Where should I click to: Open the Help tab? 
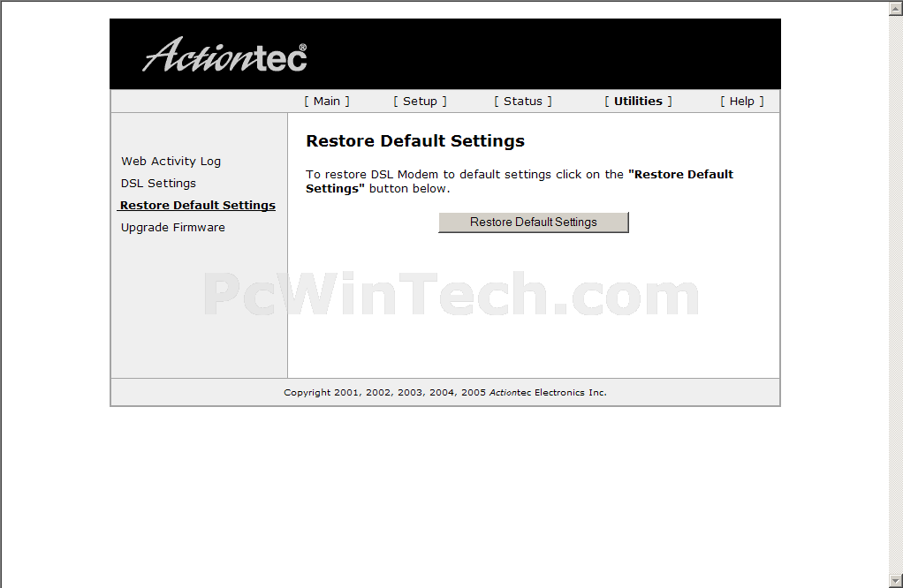pos(742,102)
